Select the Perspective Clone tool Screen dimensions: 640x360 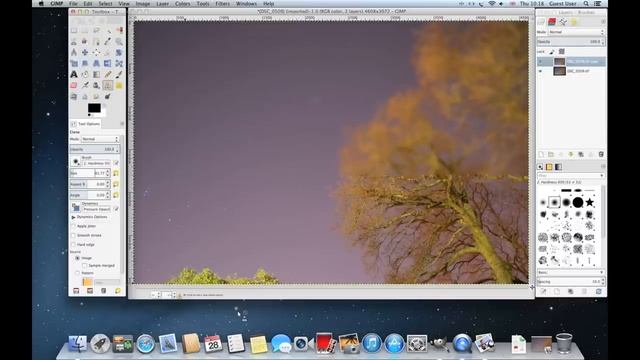74,96
